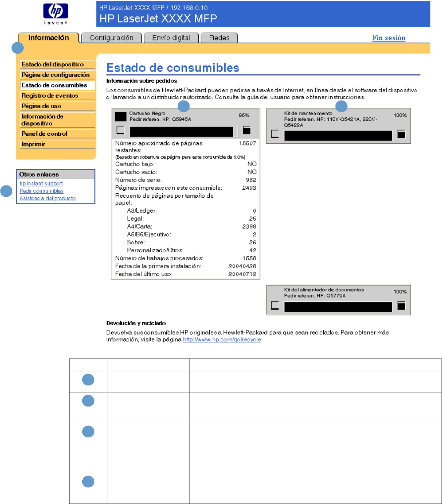The width and height of the screenshot is (442, 504).
Task: Click the A5/B5/Ejecutivo row
Action: pos(191,234)
